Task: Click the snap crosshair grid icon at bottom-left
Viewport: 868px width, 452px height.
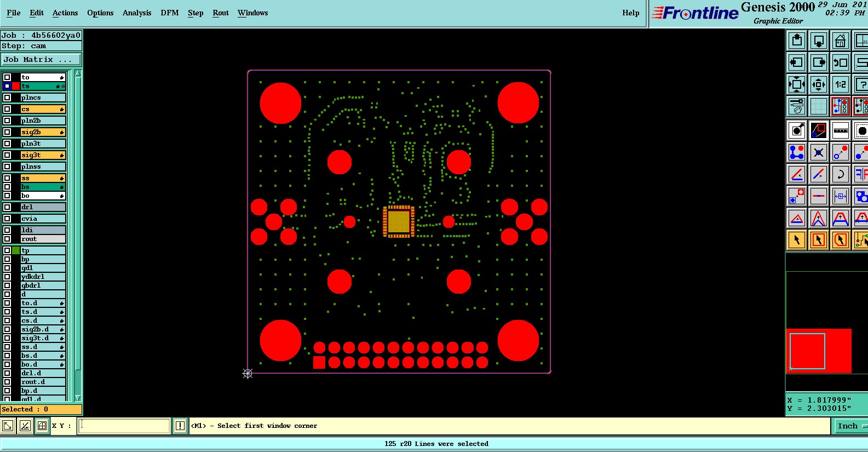Action: (x=42, y=426)
